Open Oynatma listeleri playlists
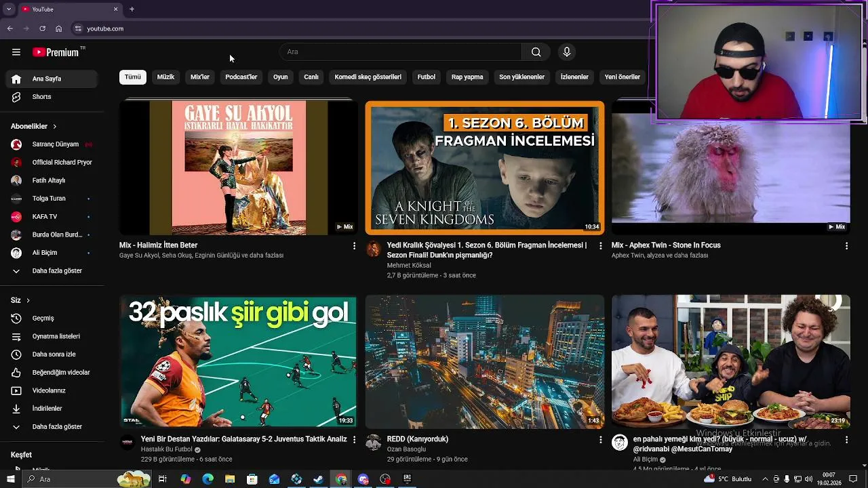Screen dimensions: 868x488 coord(52,336)
